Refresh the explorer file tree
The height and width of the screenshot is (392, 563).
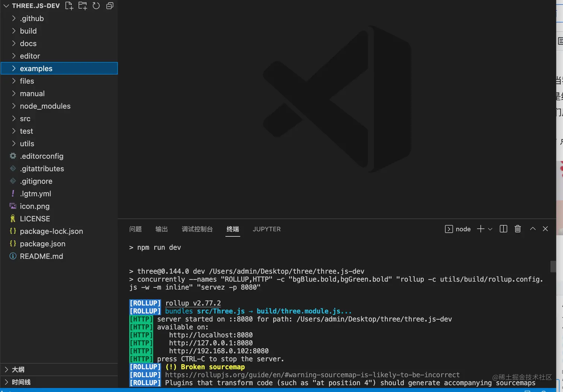click(96, 6)
